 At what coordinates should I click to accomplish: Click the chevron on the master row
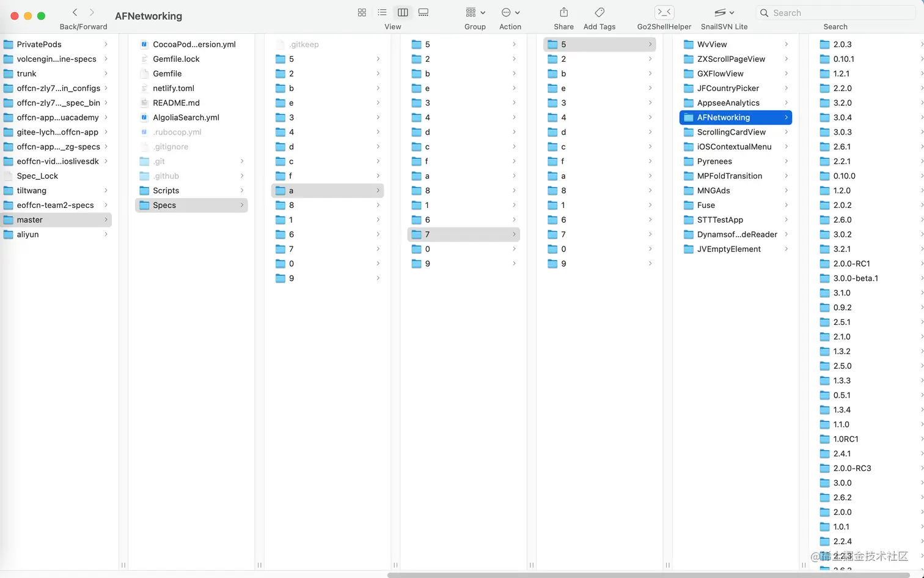(x=106, y=220)
